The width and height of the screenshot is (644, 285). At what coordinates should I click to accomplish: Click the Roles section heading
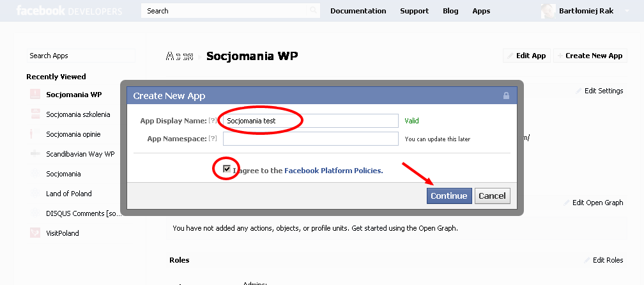179,260
